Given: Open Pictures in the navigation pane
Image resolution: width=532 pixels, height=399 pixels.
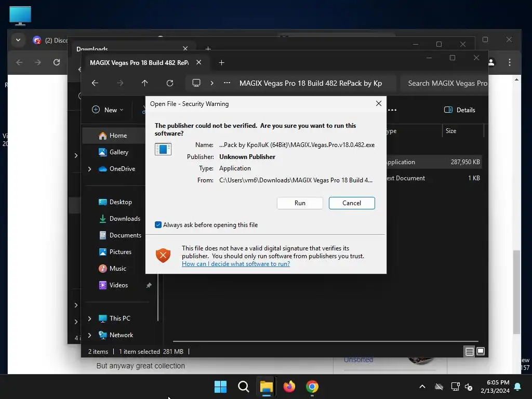Looking at the screenshot, I should (x=120, y=252).
